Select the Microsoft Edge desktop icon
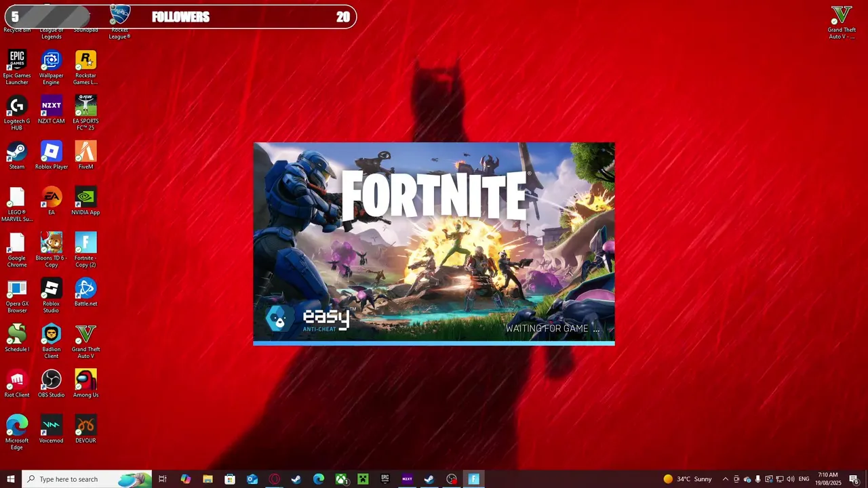This screenshot has height=488, width=868. coord(17,432)
